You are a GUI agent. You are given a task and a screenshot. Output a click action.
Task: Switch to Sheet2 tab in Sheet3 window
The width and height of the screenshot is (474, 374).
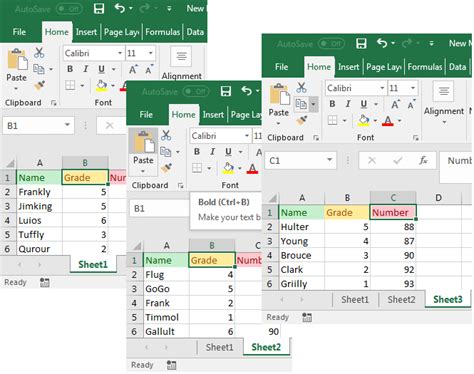point(401,299)
